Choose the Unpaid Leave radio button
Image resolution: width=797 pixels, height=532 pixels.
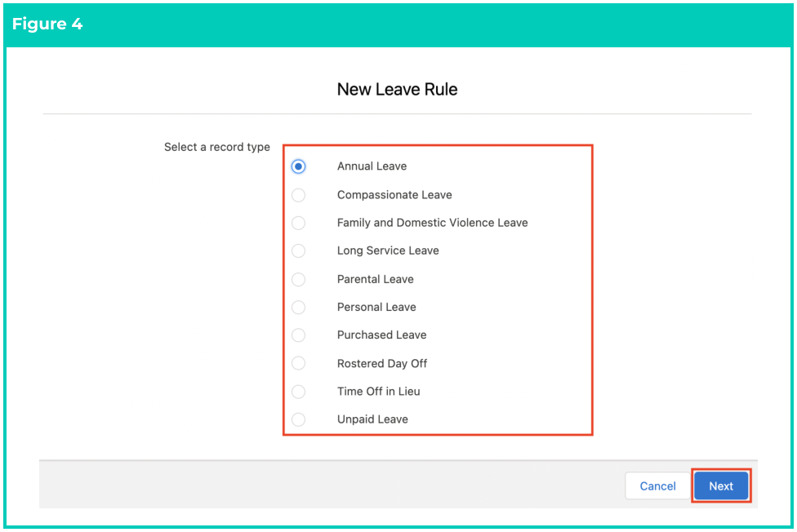298,419
